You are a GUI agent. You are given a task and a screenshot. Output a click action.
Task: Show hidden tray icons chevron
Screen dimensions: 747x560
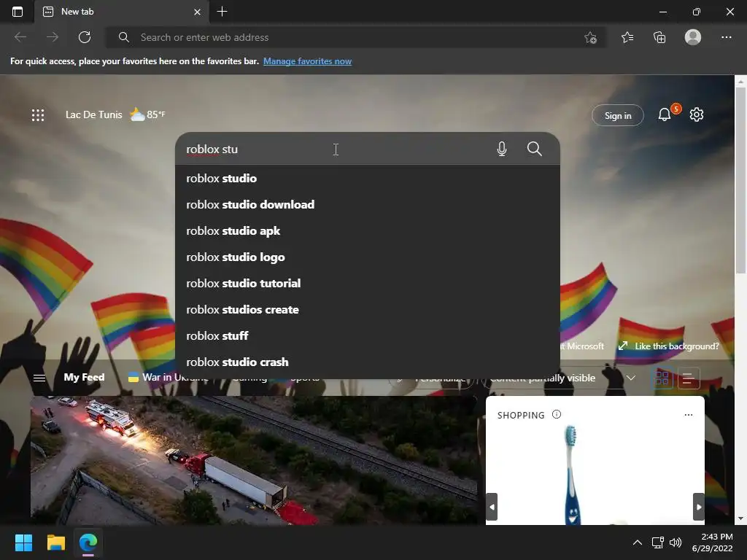point(637,542)
